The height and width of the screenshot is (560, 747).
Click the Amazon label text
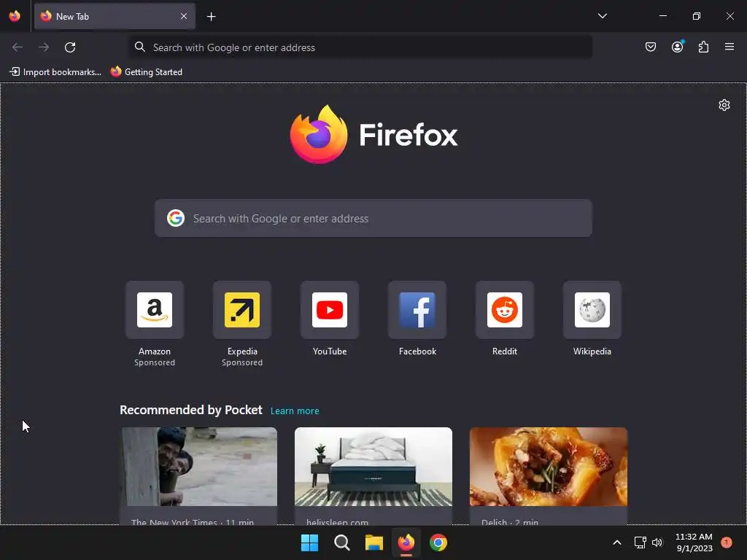tap(155, 351)
